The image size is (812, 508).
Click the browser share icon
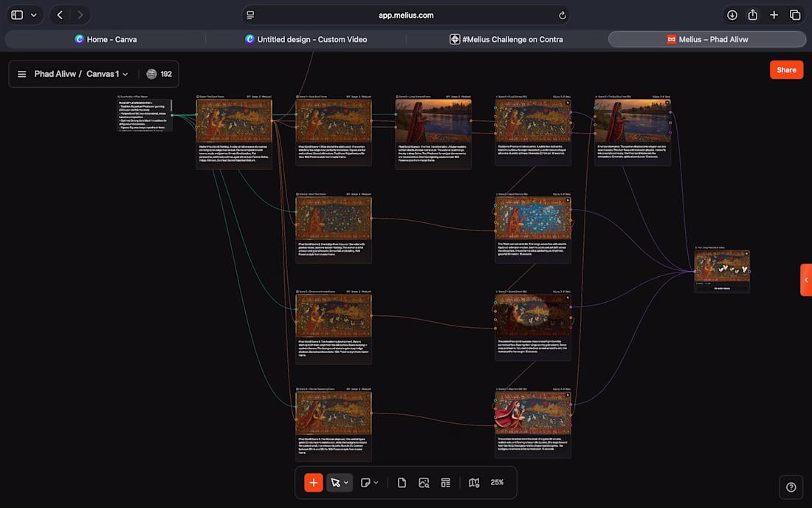[752, 15]
